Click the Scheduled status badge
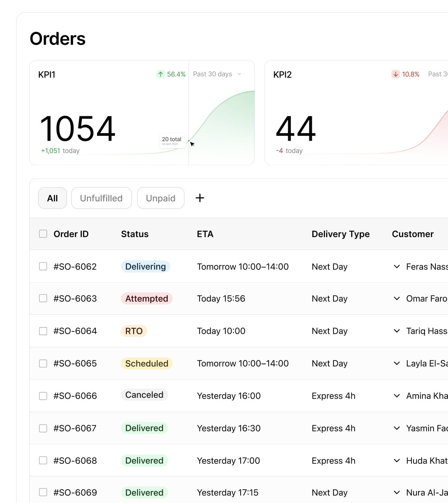Screen dimensions: 448x503 tap(147, 363)
